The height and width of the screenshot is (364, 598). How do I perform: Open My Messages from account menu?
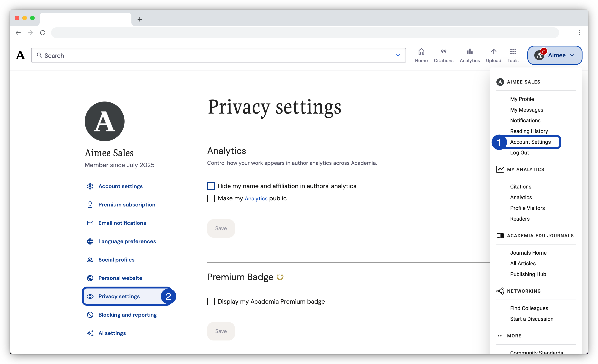[x=526, y=110]
